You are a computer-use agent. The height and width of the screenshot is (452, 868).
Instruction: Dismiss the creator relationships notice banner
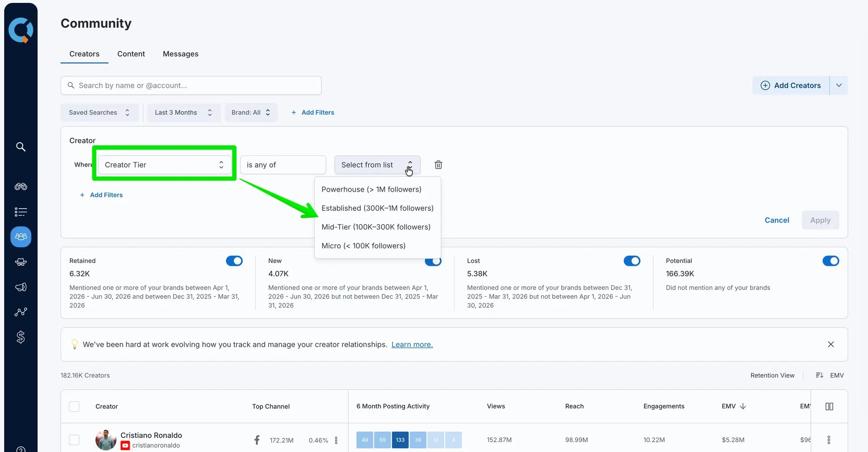(831, 344)
